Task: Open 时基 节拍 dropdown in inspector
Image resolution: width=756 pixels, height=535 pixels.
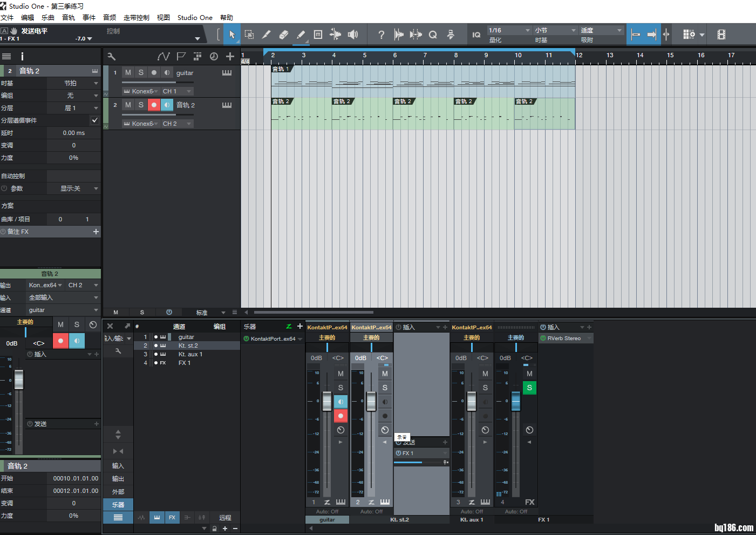Action: (x=74, y=83)
